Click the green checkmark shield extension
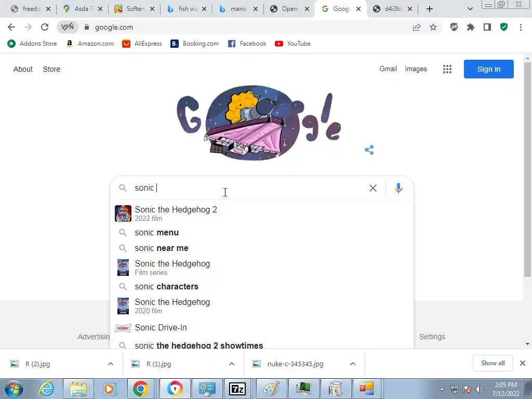532x399 pixels. 504,27
